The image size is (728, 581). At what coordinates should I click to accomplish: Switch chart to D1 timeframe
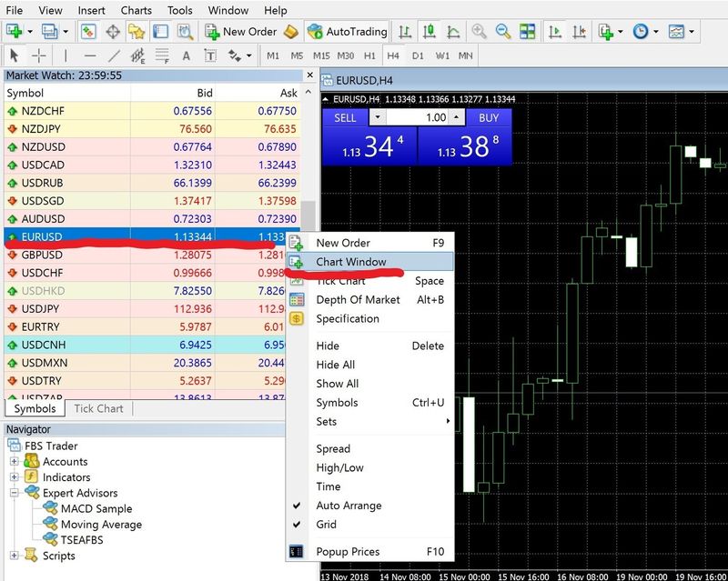click(x=418, y=55)
